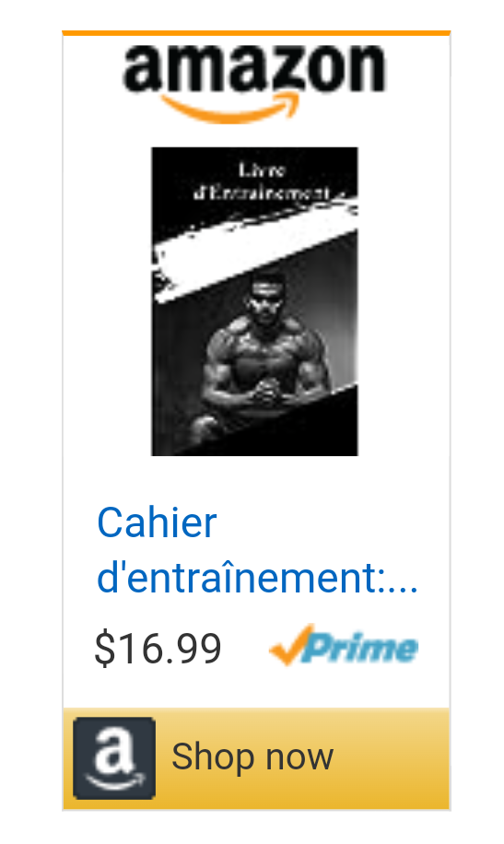
Task: Click the orange smile arrow under amazon
Action: [230, 108]
